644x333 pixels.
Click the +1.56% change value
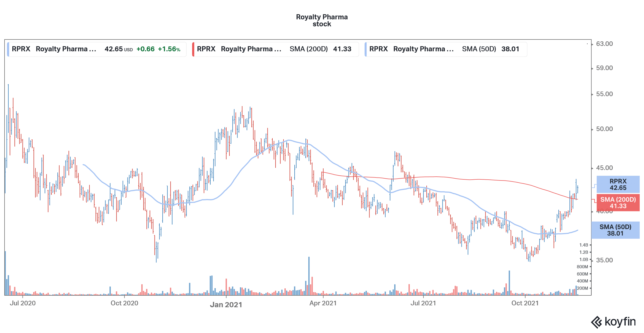point(169,49)
